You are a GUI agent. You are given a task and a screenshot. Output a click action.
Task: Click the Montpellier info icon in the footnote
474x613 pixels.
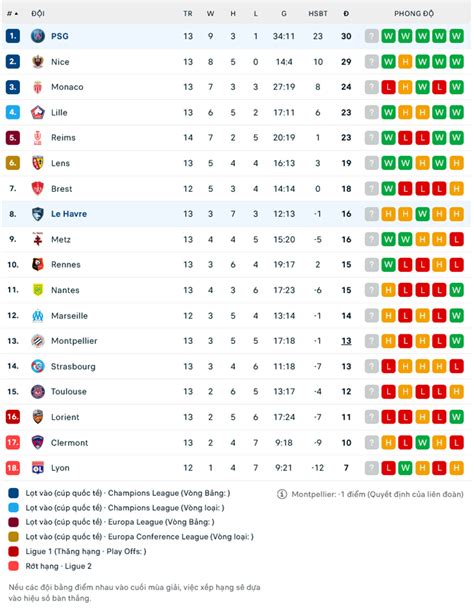(x=282, y=494)
